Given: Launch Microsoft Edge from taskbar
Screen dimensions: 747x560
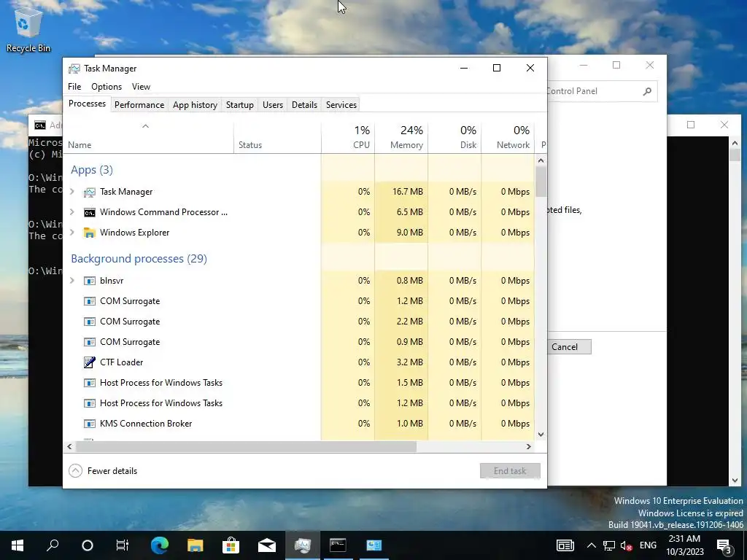Looking at the screenshot, I should tap(160, 545).
